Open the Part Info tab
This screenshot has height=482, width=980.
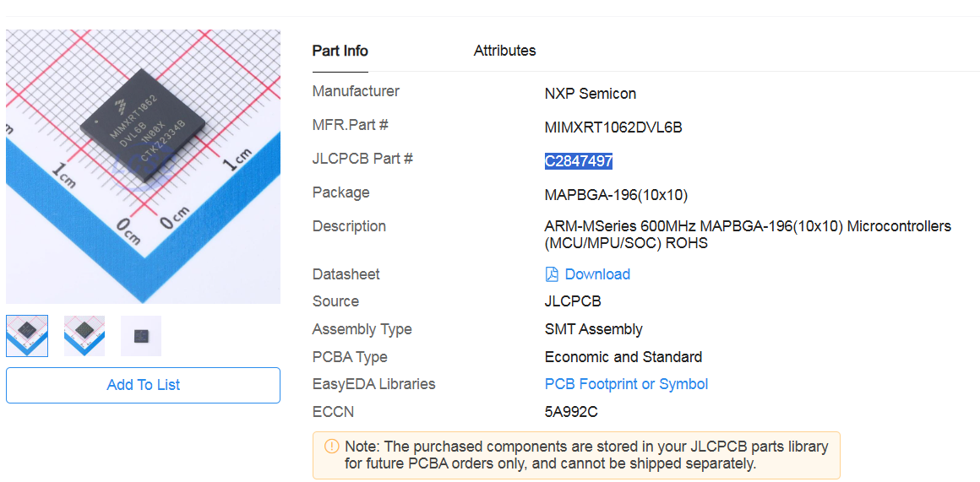coord(340,51)
